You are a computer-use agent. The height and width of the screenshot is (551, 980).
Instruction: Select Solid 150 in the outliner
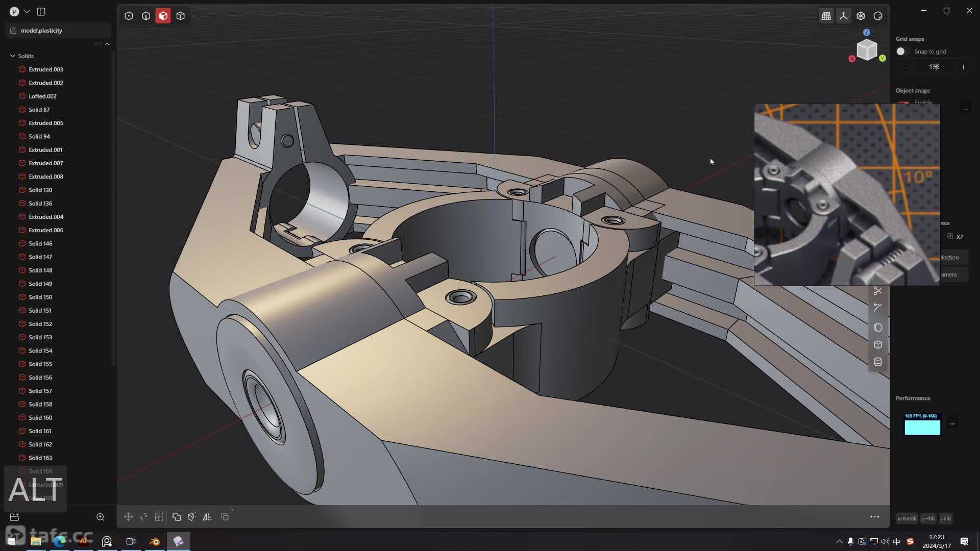(x=40, y=297)
